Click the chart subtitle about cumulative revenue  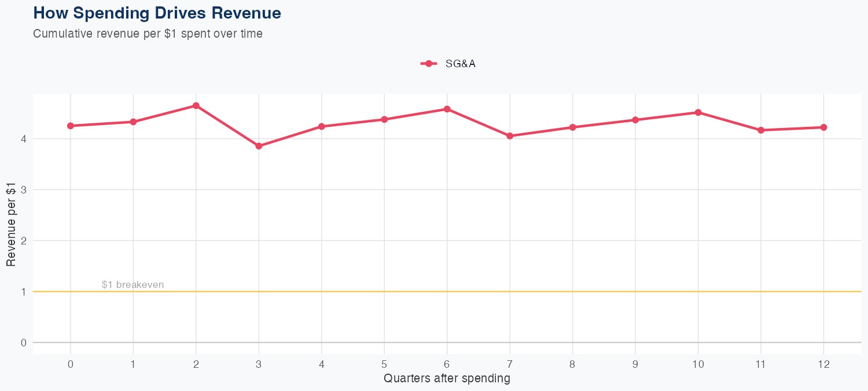click(x=148, y=34)
